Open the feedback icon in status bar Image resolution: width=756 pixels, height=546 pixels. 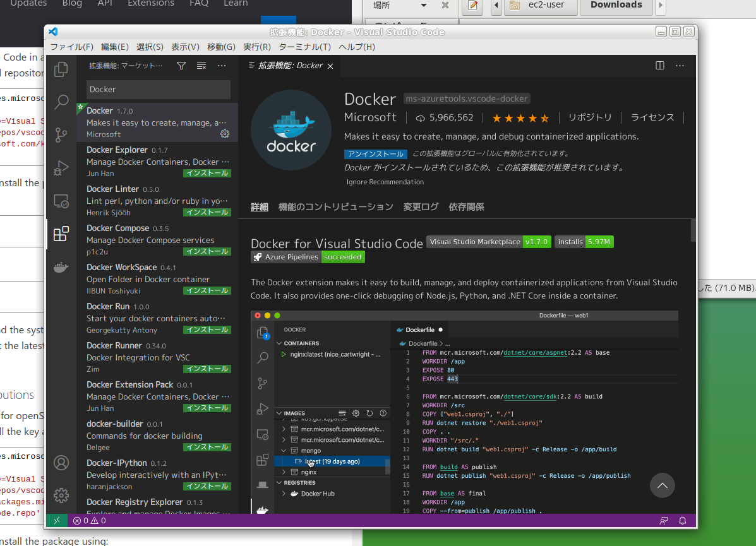[664, 521]
